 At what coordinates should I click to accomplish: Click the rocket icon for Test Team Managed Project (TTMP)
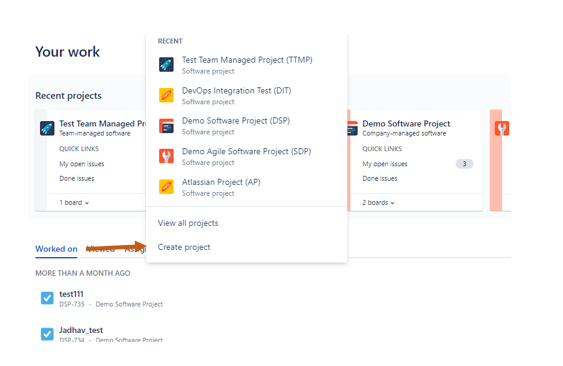click(166, 65)
